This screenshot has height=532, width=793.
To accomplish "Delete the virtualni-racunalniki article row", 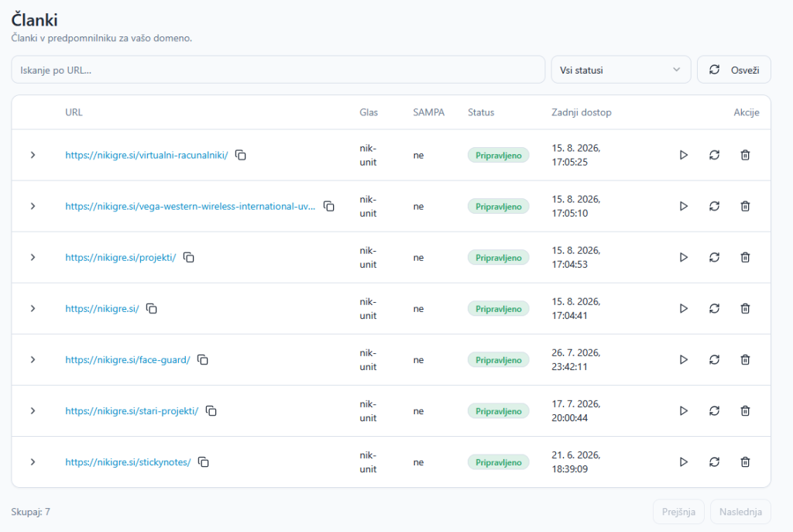I will tap(745, 155).
